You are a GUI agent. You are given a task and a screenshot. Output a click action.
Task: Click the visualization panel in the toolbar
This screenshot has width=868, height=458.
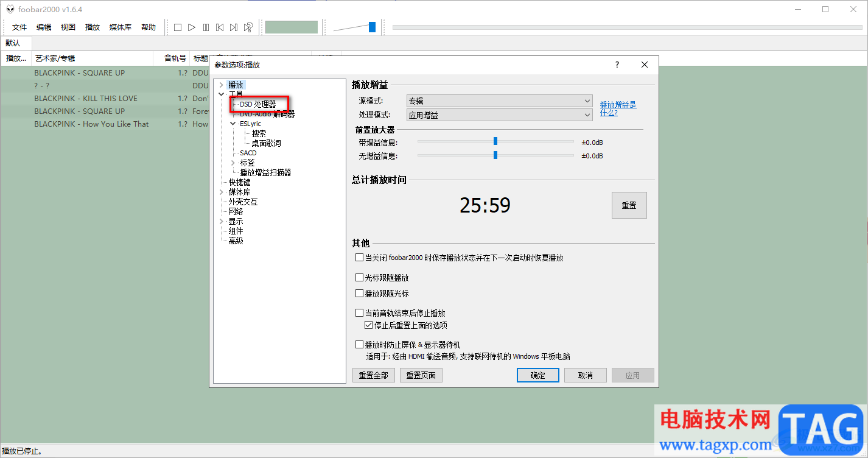point(292,27)
